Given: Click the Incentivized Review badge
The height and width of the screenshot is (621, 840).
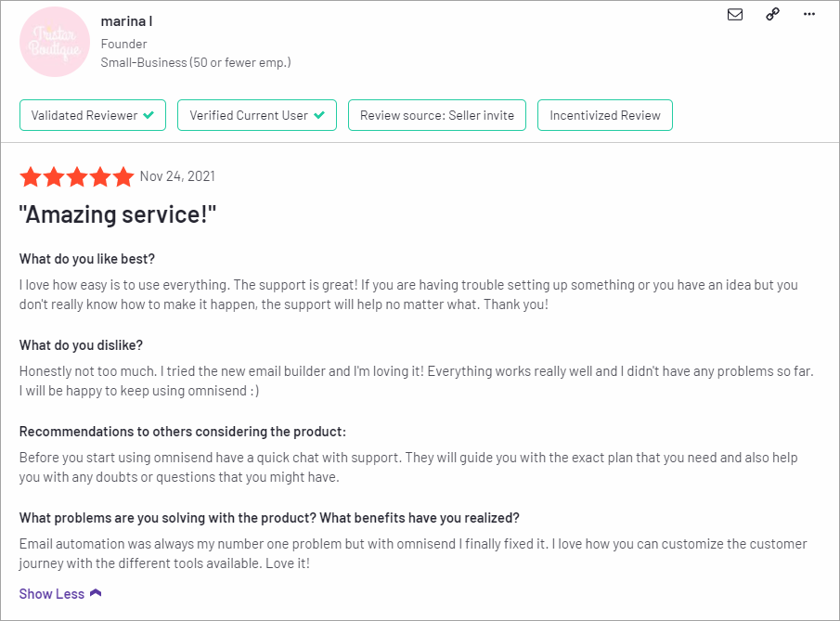Looking at the screenshot, I should 605,115.
